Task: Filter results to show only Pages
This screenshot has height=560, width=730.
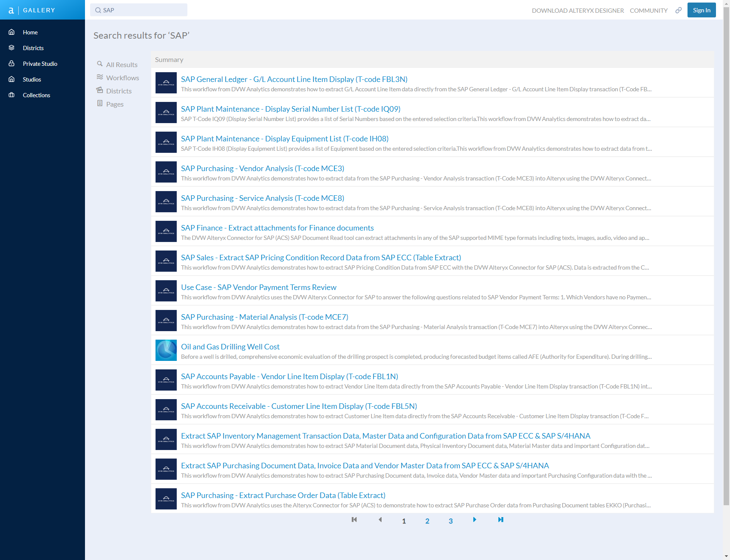Action: [115, 104]
